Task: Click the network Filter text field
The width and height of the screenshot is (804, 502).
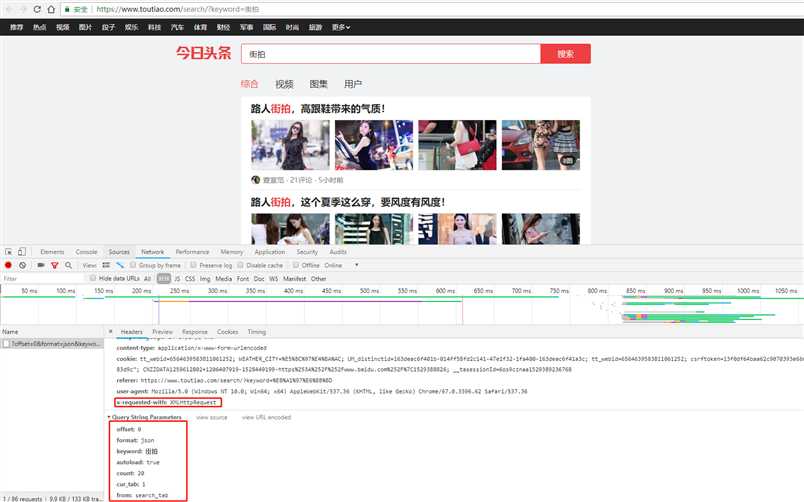Action: (43, 278)
